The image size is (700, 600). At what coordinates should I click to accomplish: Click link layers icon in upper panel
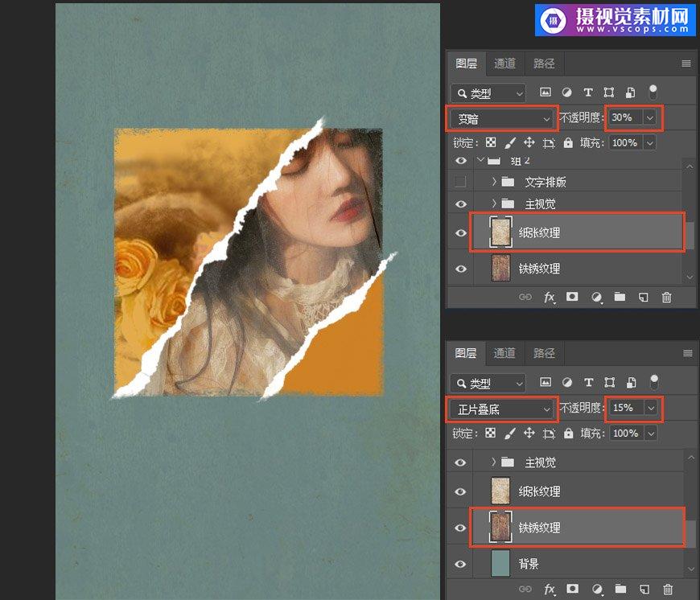coord(525,297)
